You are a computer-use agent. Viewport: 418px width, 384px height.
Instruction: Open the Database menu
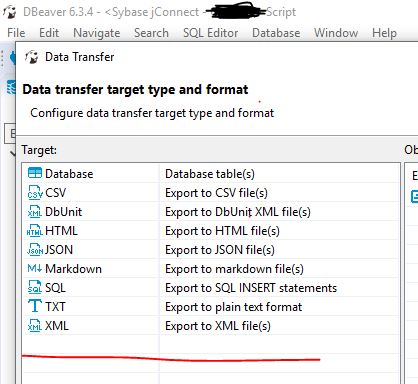276,33
